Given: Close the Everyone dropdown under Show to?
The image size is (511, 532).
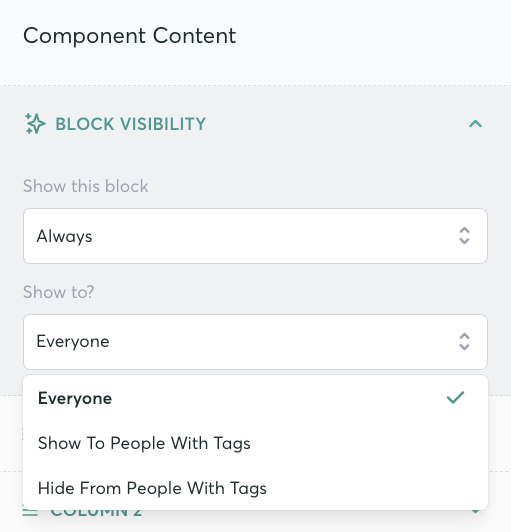Looking at the screenshot, I should [255, 342].
